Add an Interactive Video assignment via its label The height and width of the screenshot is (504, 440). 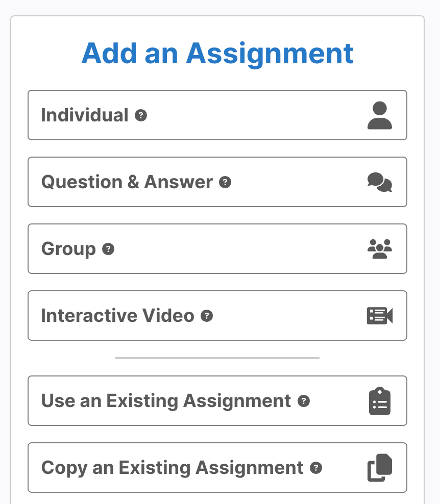118,316
